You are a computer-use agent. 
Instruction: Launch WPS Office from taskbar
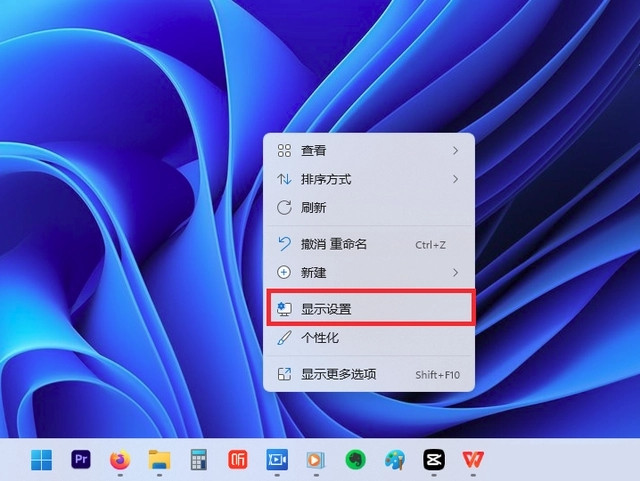[x=473, y=459]
